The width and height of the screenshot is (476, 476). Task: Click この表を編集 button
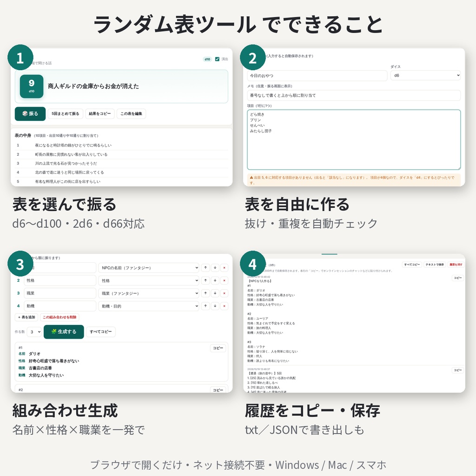131,113
